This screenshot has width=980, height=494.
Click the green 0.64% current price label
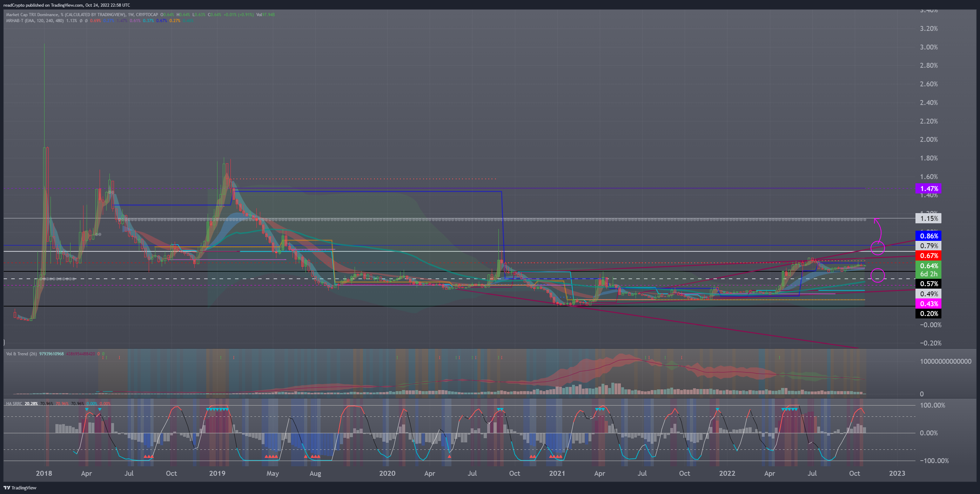pyautogui.click(x=929, y=265)
